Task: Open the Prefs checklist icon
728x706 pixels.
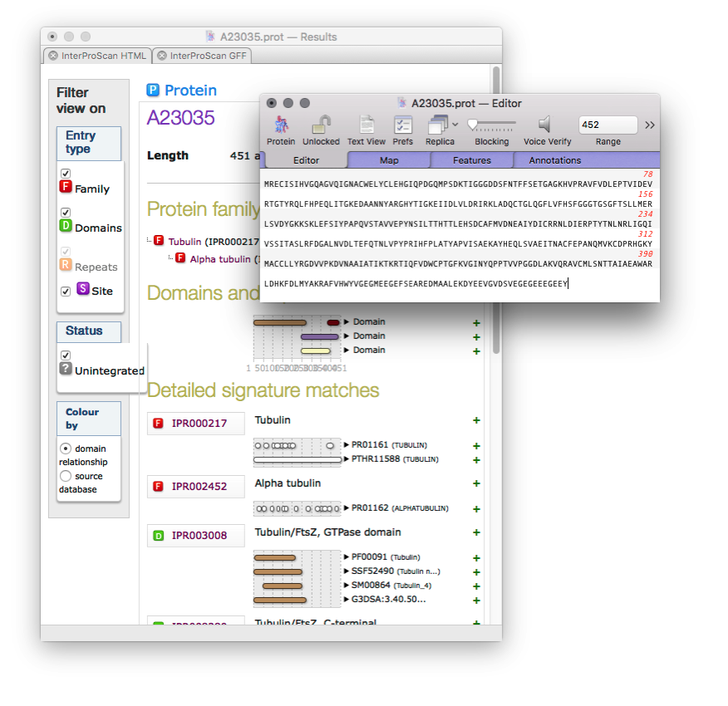Action: click(403, 125)
